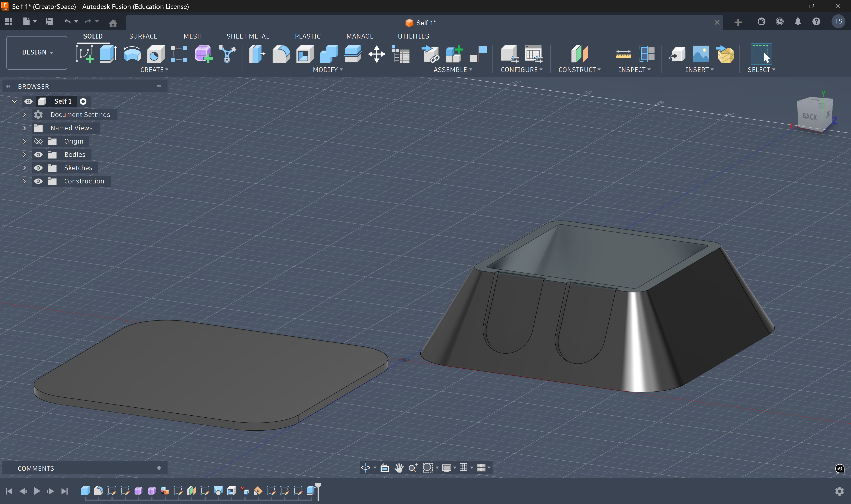
Task: Jump to the timeline beginning
Action: [9, 491]
